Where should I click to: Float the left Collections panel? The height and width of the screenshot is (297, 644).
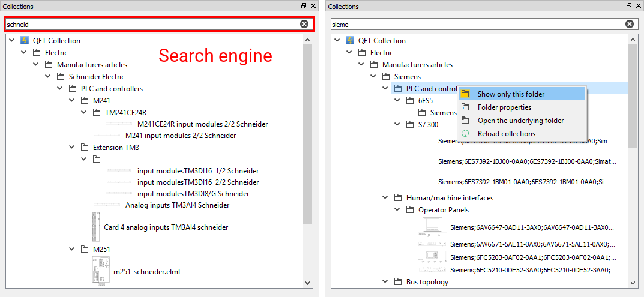point(304,6)
